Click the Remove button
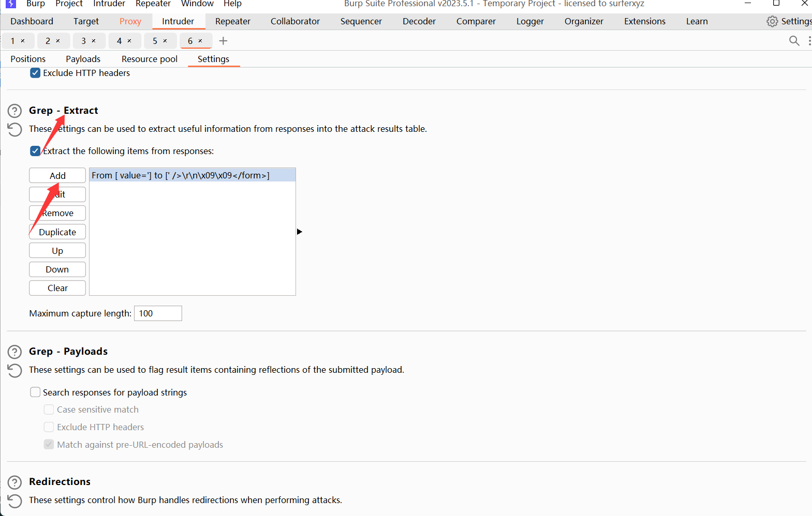This screenshot has height=516, width=812. coord(57,213)
